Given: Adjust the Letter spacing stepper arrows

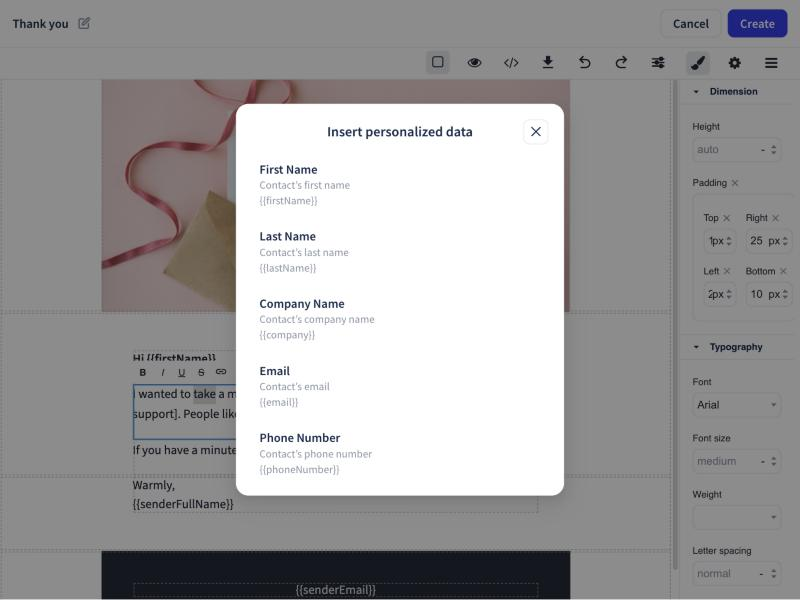Looking at the screenshot, I should pos(773,573).
